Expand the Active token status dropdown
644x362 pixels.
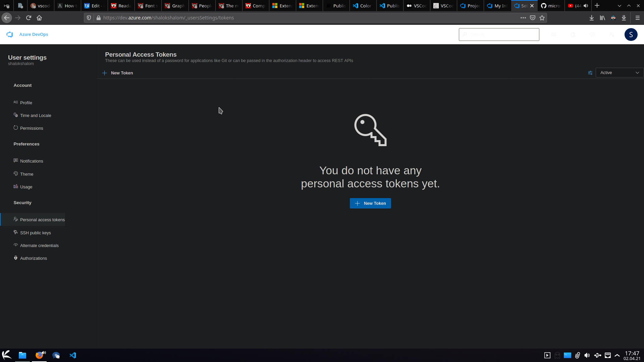(619, 72)
